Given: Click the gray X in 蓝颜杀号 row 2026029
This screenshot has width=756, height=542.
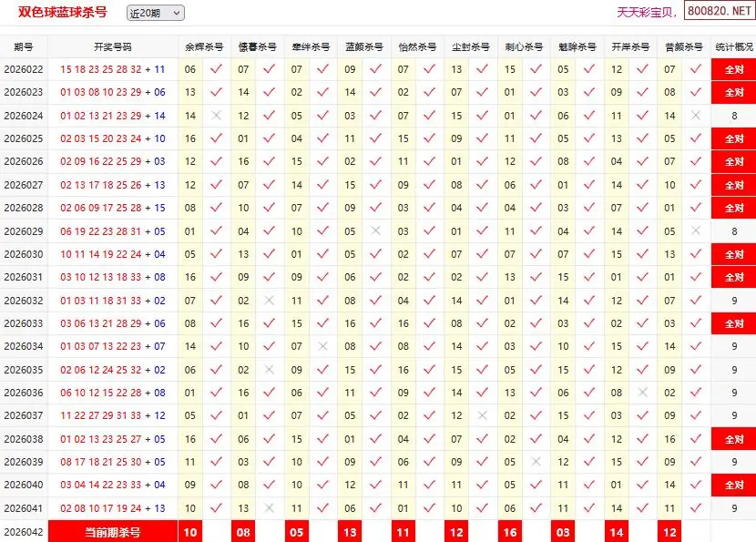Looking at the screenshot, I should click(x=376, y=231).
